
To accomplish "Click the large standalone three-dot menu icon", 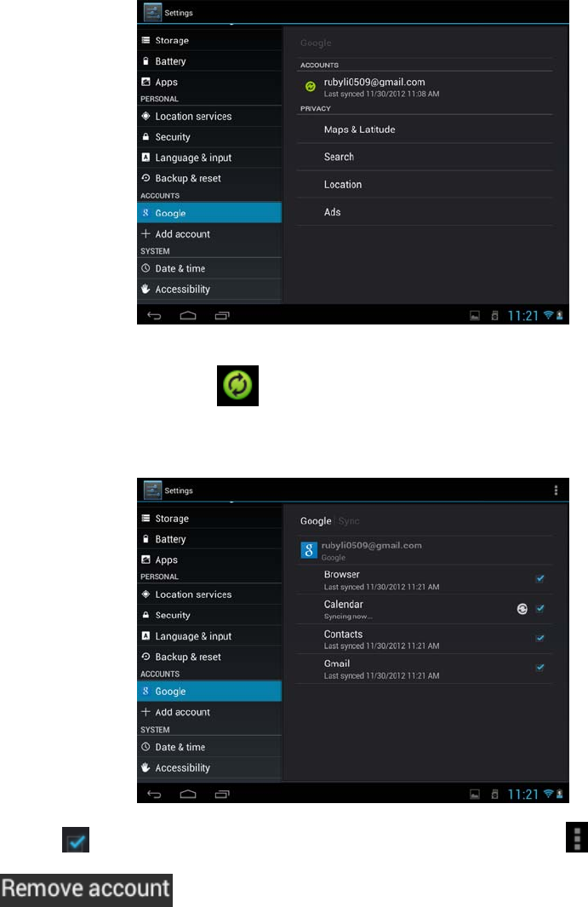I will click(x=576, y=837).
